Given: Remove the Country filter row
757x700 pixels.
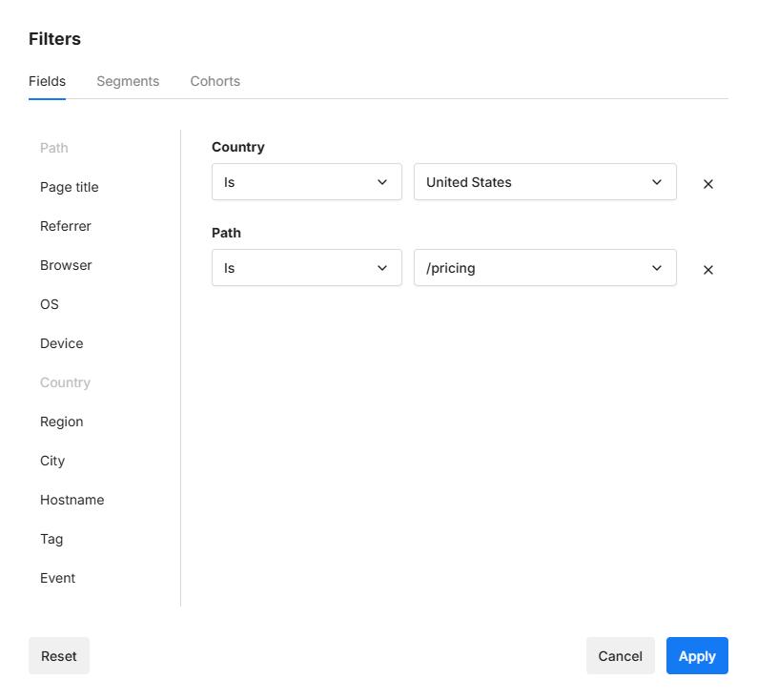Looking at the screenshot, I should click(707, 184).
